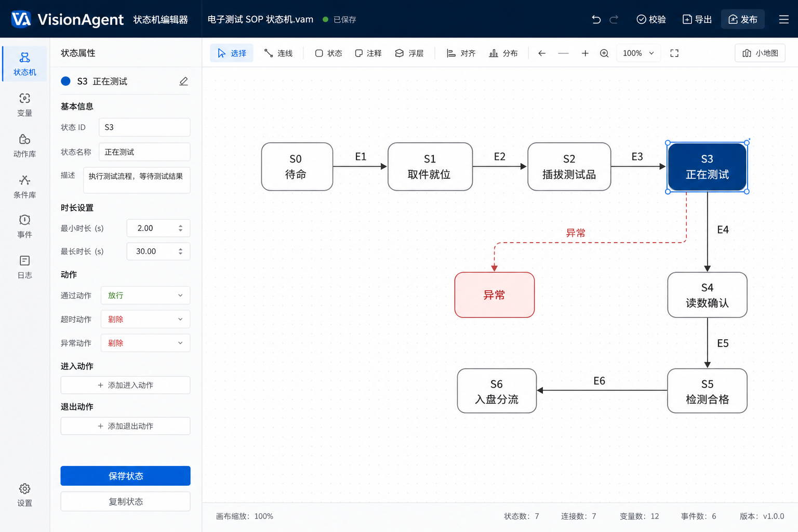Open the 超时动作 剔除 dropdown

pos(145,319)
